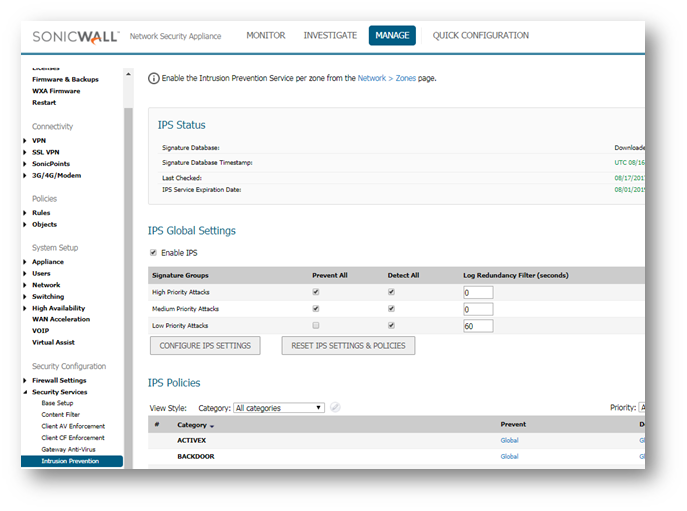Expand the Rules menu arrow
The width and height of the screenshot is (687, 511).
coord(25,213)
